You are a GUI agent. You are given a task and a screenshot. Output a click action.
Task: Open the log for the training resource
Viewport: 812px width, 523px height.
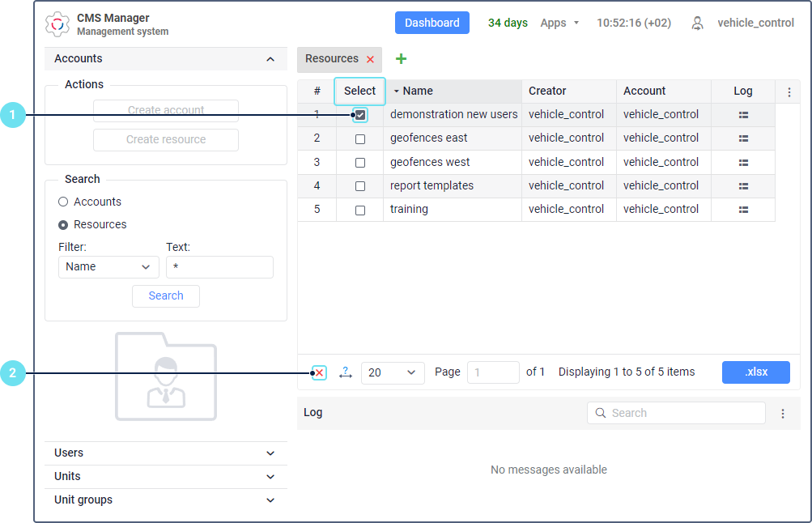click(743, 210)
